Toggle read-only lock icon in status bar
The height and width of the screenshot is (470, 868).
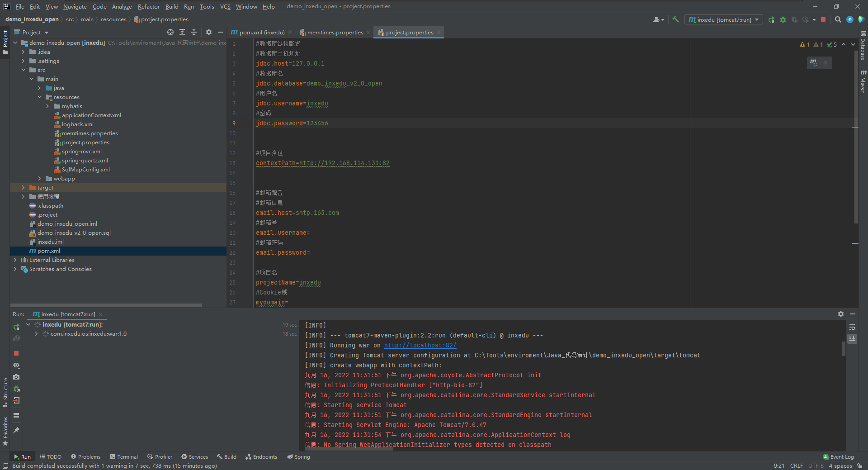coord(859,465)
